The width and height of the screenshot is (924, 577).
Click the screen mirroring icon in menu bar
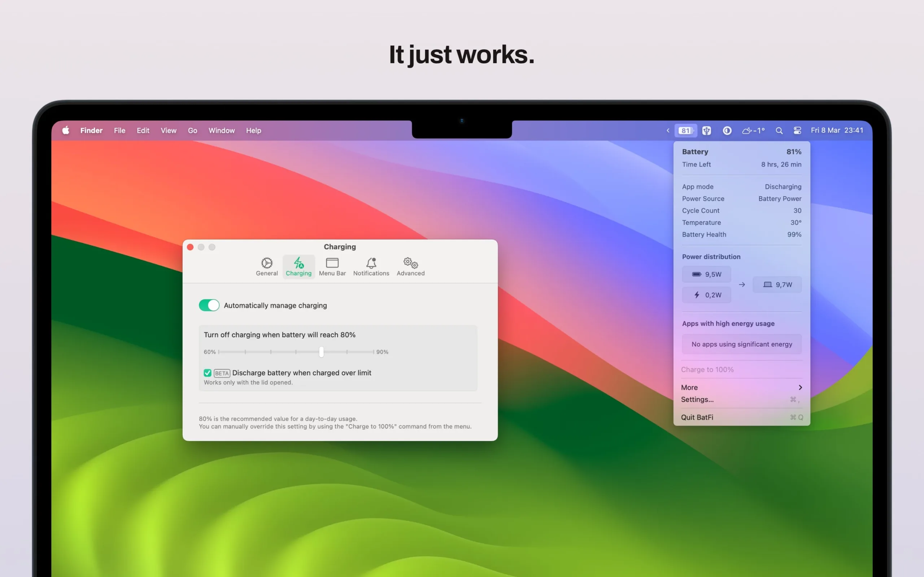(798, 129)
